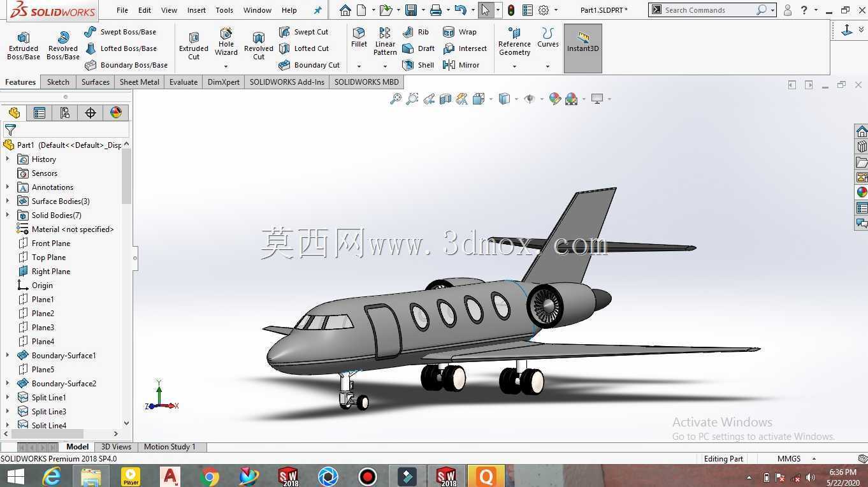The height and width of the screenshot is (487, 868).
Task: Click the Section View icon
Action: 445,99
